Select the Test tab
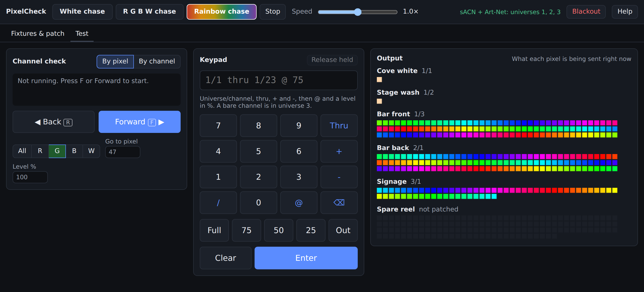 82,33
